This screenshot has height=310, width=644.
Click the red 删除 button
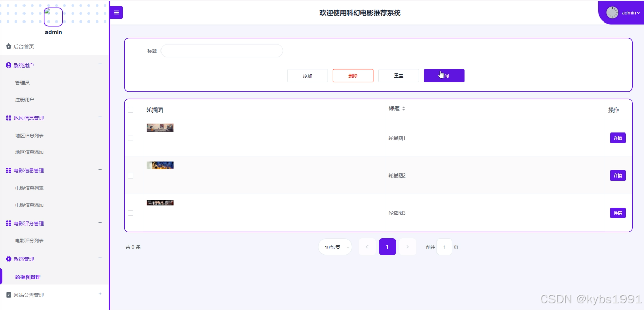[x=353, y=76]
